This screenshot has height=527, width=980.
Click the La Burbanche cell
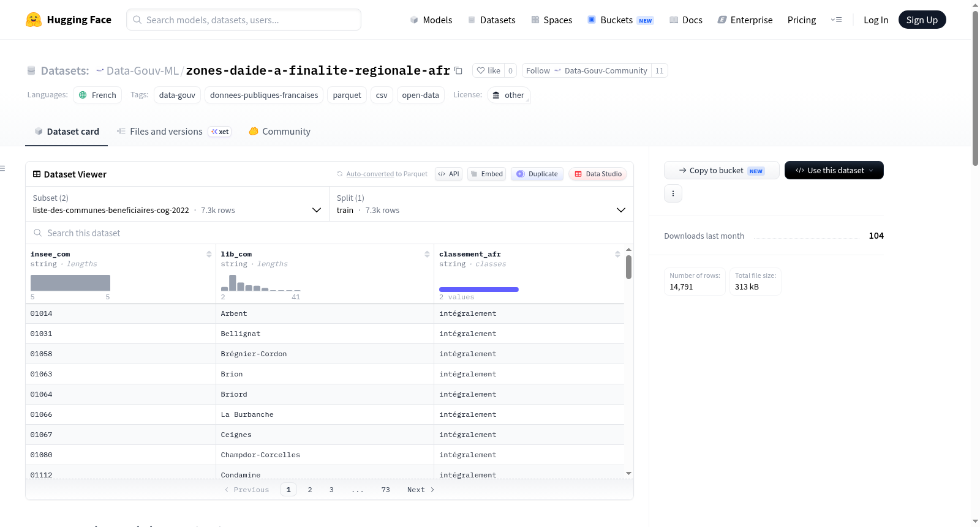325,414
